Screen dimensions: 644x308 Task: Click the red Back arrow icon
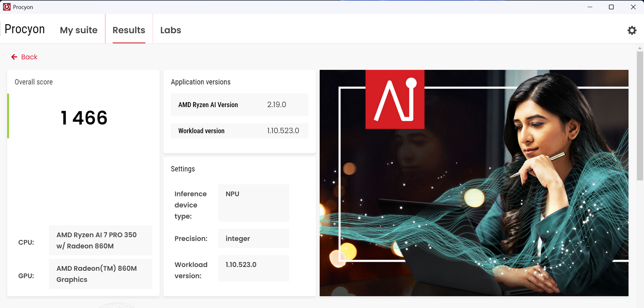14,57
